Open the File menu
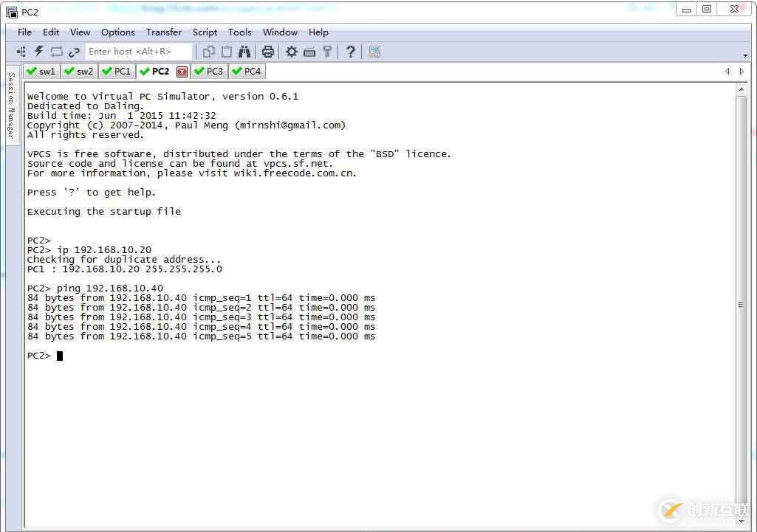The width and height of the screenshot is (757, 532). [24, 32]
